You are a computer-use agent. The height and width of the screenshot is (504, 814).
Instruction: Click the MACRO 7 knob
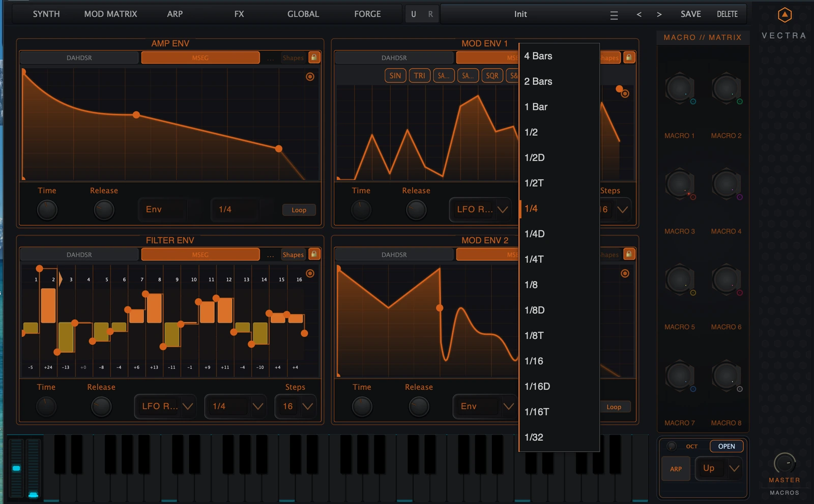point(679,376)
